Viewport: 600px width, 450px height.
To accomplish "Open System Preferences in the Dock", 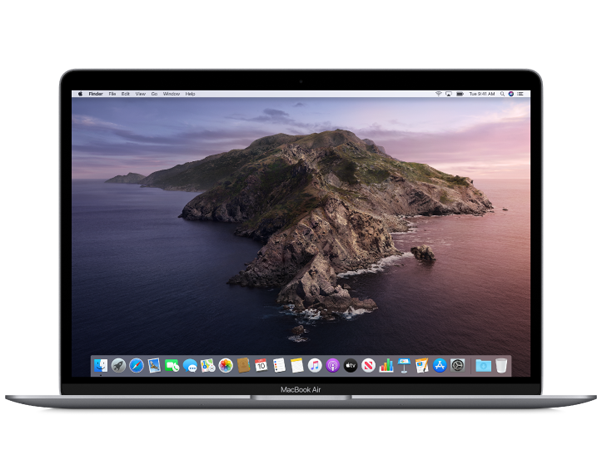I will click(457, 365).
